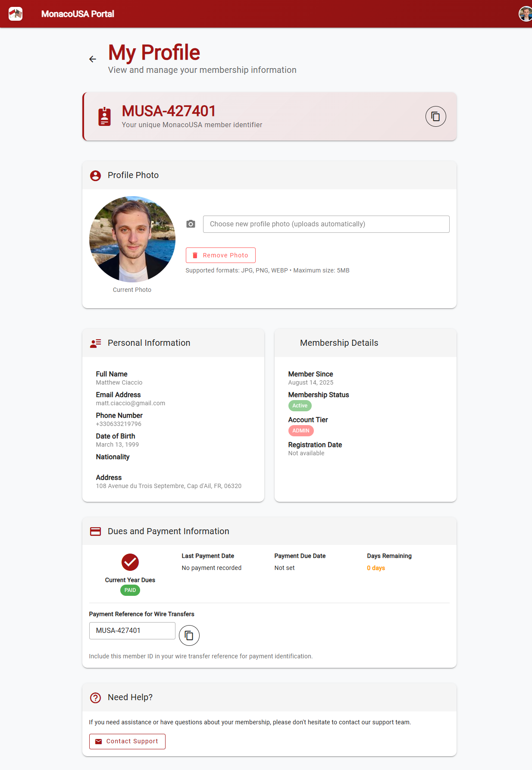
Task: Click the credit card icon for Dues
Action: point(95,532)
